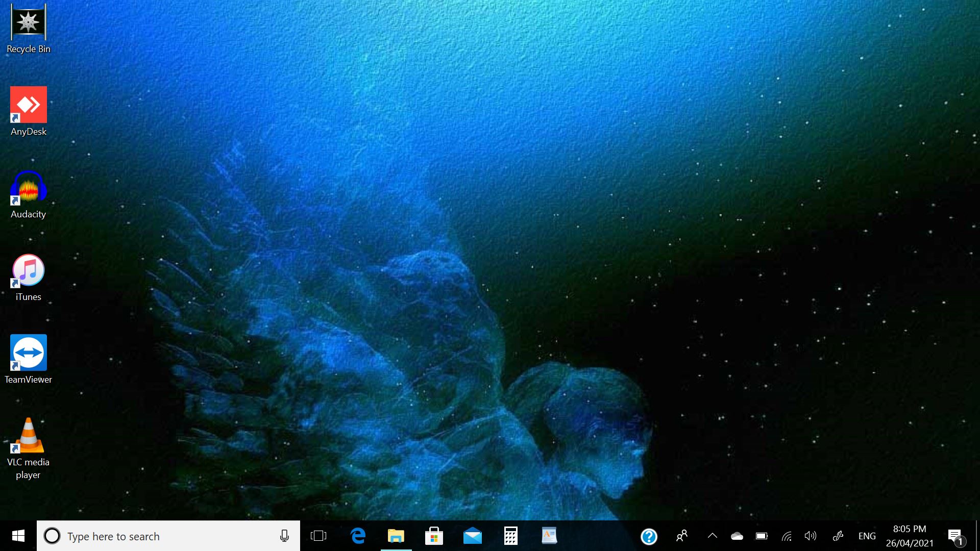Screen dimensions: 980x551
Task: Click the 'Type here to search' box
Action: [x=168, y=536]
